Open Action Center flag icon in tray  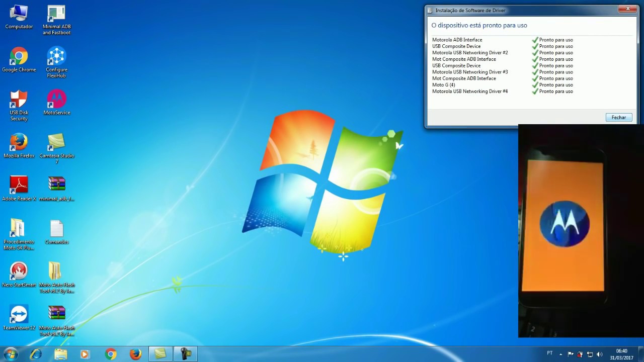click(x=571, y=354)
